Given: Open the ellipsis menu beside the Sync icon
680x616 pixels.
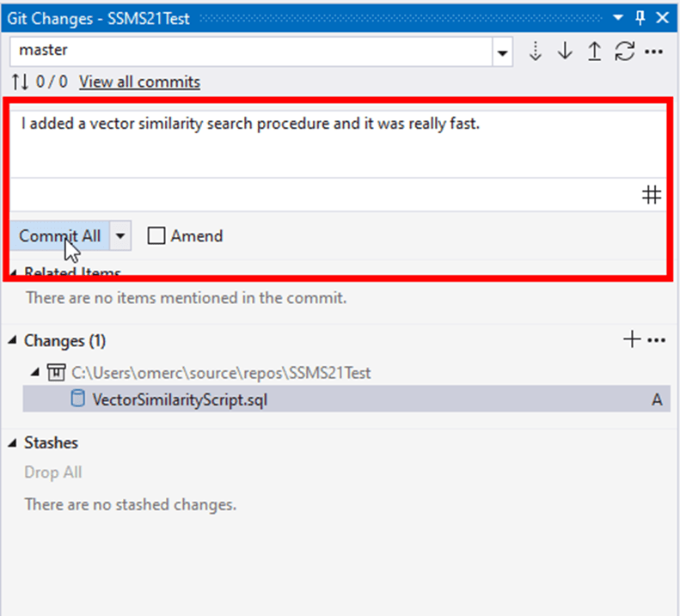Looking at the screenshot, I should coord(653,52).
